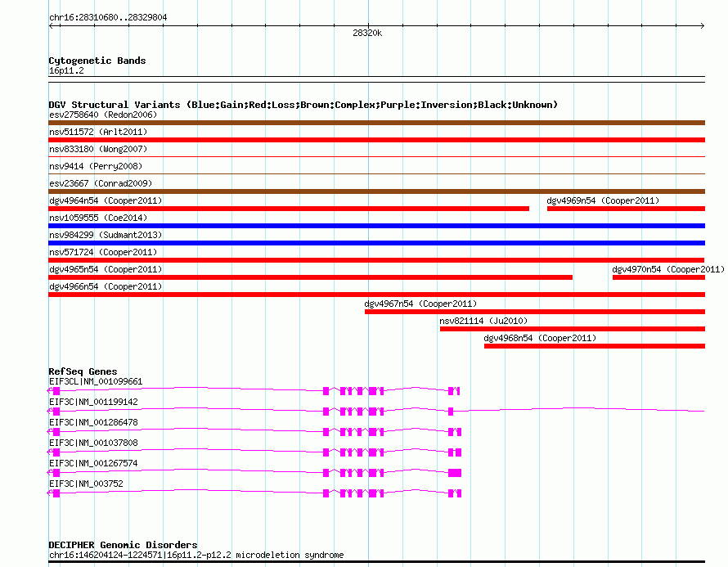
Task: Select the EIF3C|NM_001286478 transcript label
Action: (x=93, y=422)
